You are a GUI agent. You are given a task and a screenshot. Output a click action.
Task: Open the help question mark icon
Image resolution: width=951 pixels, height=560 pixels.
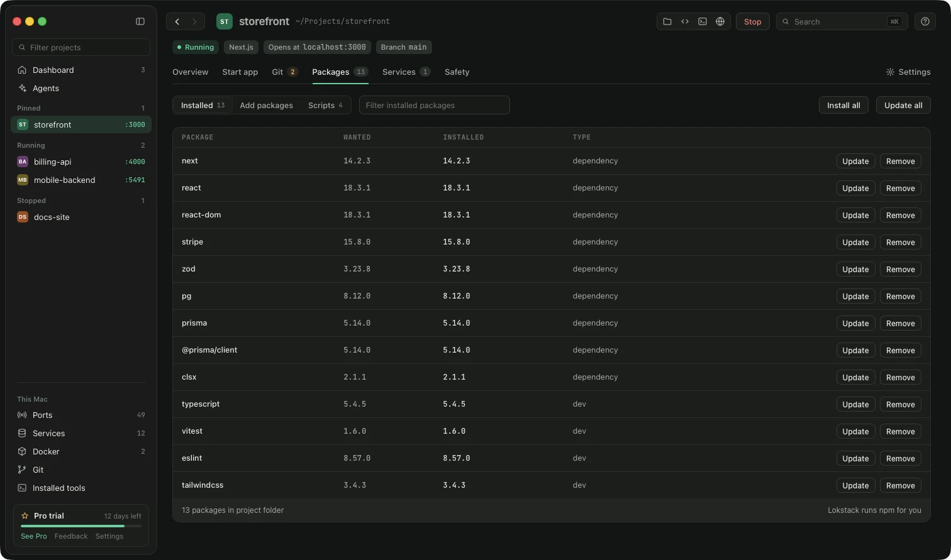tap(925, 21)
